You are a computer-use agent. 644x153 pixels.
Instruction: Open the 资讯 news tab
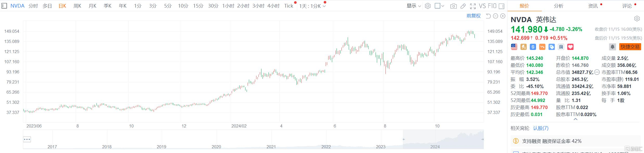[x=593, y=6]
